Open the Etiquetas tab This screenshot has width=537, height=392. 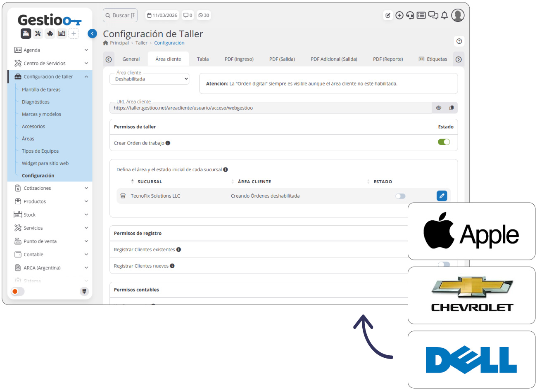pos(433,59)
